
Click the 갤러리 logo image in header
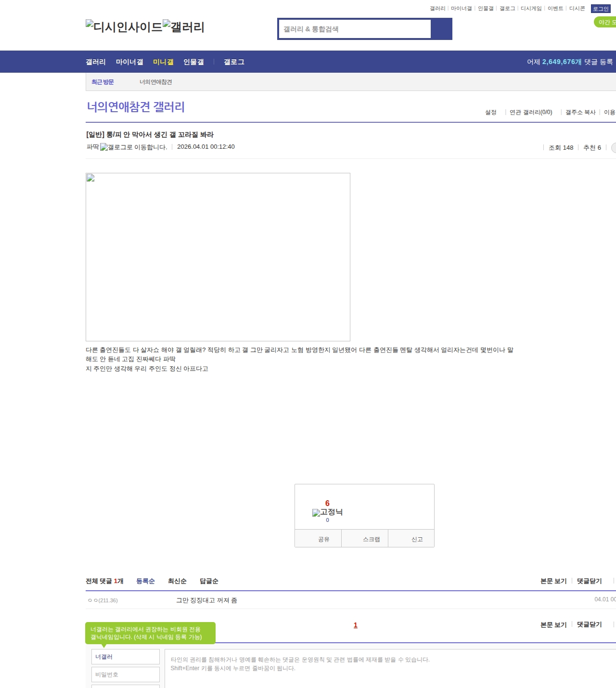point(183,27)
